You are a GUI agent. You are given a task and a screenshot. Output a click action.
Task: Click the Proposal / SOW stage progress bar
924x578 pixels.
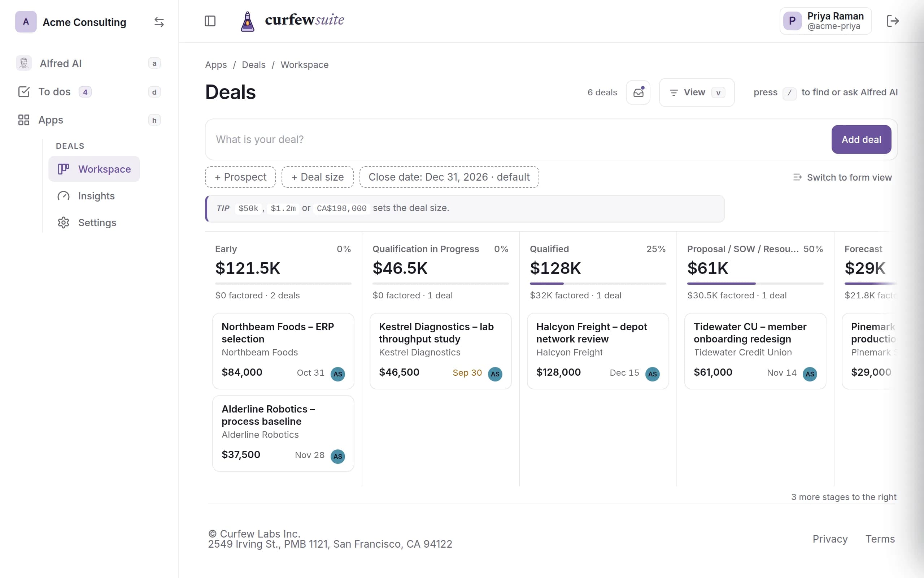[755, 284]
